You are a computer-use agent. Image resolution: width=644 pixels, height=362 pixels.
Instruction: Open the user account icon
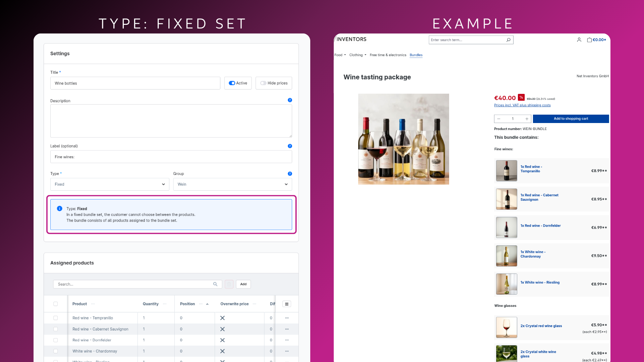[x=579, y=40]
